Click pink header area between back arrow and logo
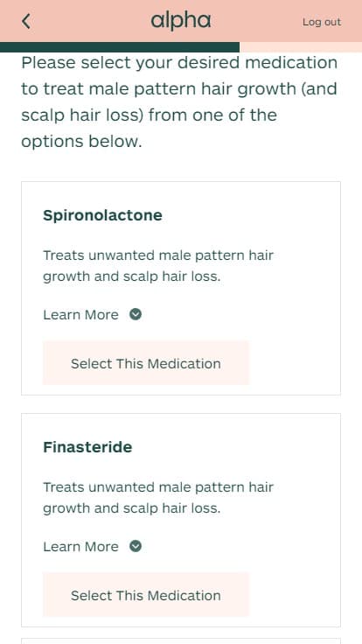The height and width of the screenshot is (644, 362). coord(90,21)
